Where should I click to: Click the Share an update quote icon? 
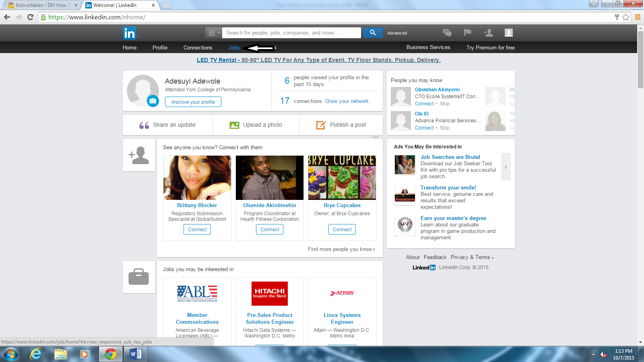tap(144, 125)
